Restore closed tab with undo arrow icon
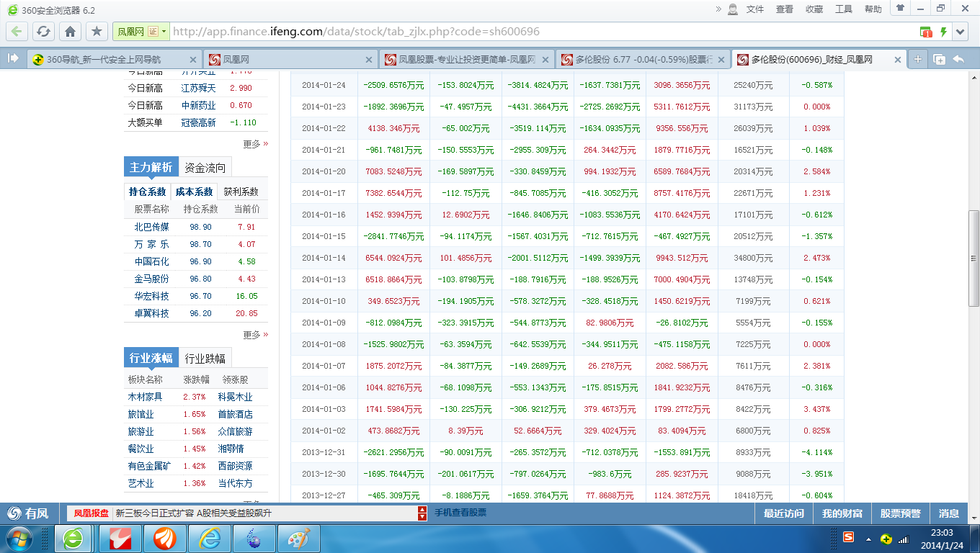The height and width of the screenshot is (553, 980). [x=958, y=59]
